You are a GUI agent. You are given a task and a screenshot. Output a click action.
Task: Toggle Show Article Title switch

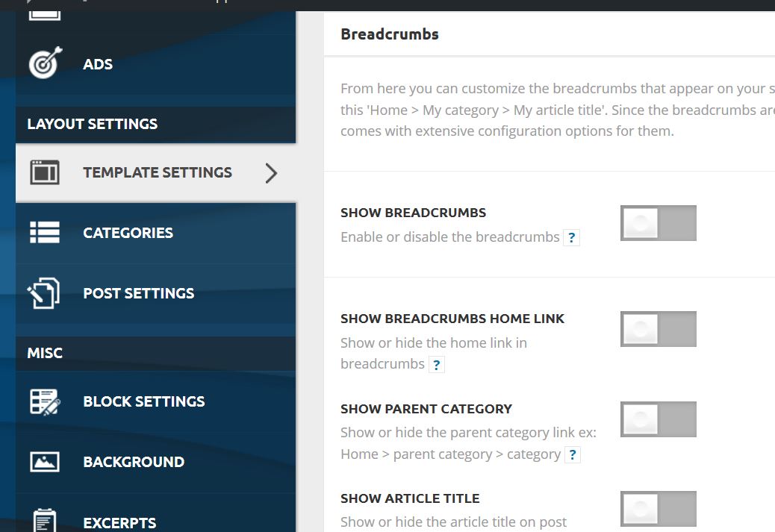click(x=659, y=509)
